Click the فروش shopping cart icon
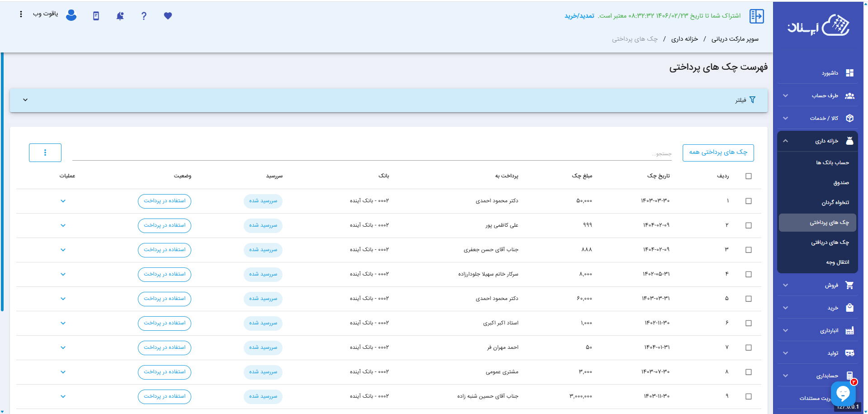 point(850,285)
